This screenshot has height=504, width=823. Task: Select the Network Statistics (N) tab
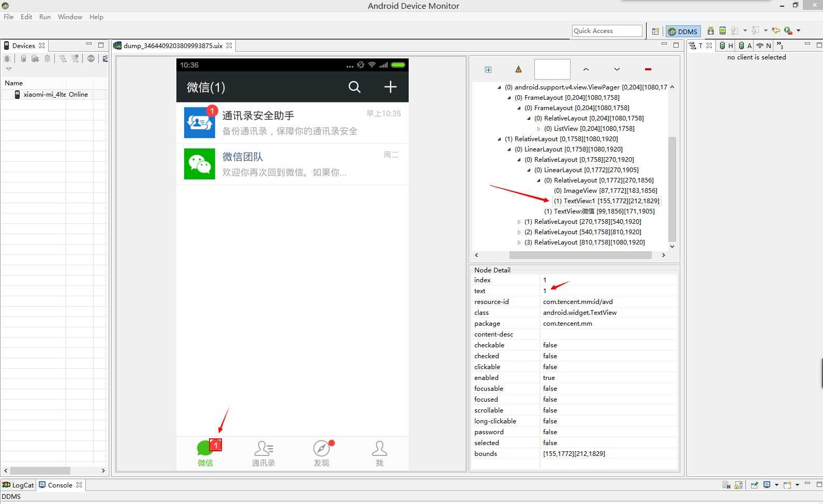(x=764, y=45)
